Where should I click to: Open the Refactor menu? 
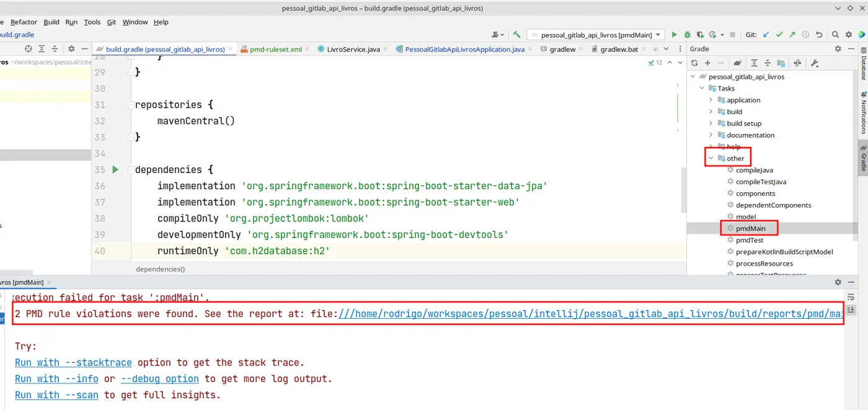(x=24, y=22)
